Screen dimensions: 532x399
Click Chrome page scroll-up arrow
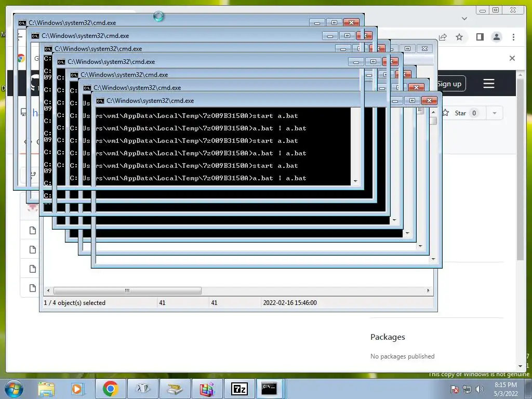point(521,74)
